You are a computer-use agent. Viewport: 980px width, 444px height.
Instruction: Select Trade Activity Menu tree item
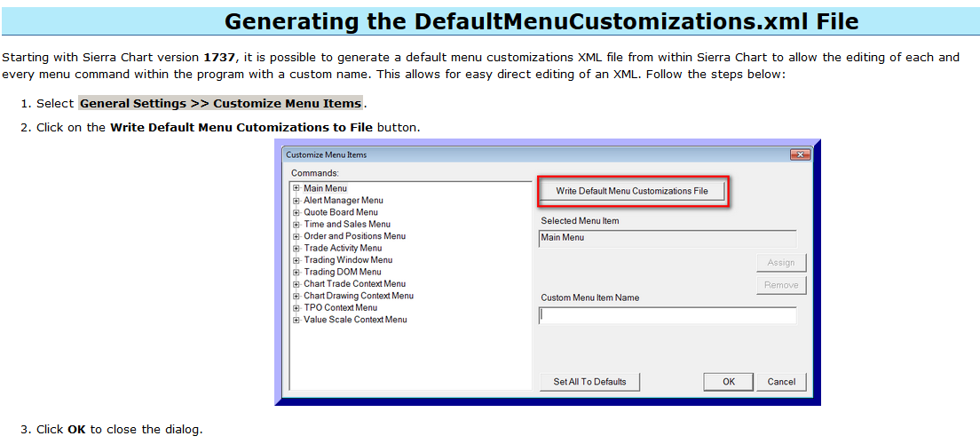pos(343,248)
